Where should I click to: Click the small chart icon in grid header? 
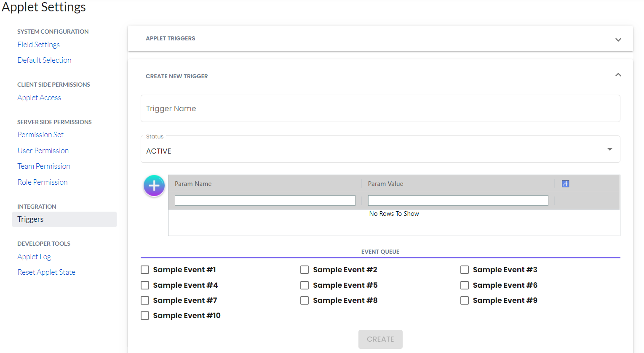point(565,184)
